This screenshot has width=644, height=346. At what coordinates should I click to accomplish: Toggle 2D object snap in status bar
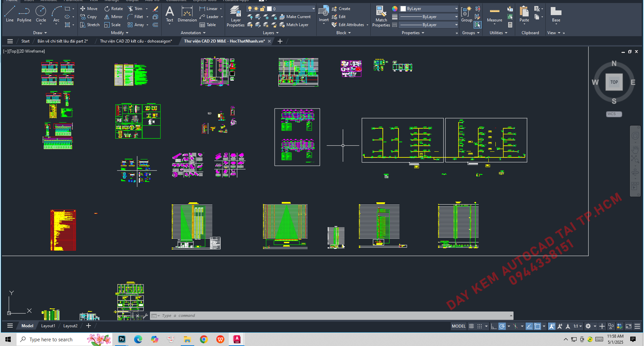(537, 326)
